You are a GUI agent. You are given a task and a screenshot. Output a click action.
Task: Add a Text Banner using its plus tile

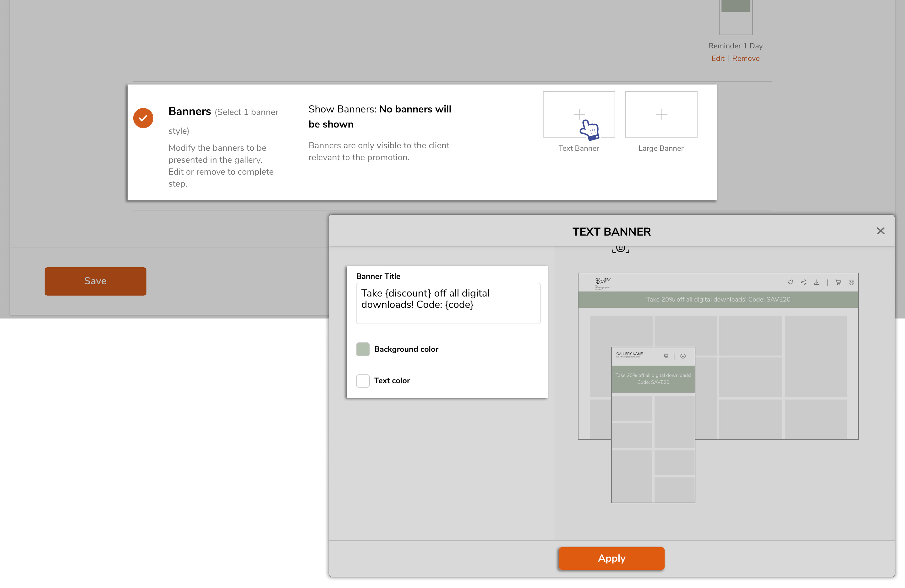579,114
